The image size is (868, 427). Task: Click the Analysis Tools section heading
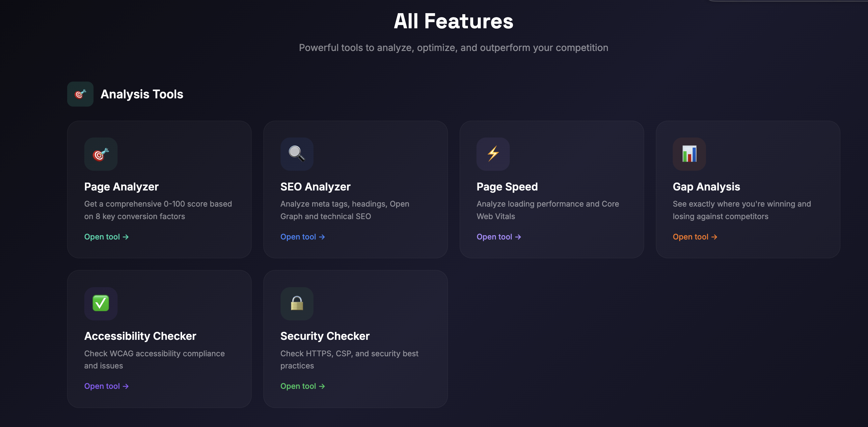142,94
